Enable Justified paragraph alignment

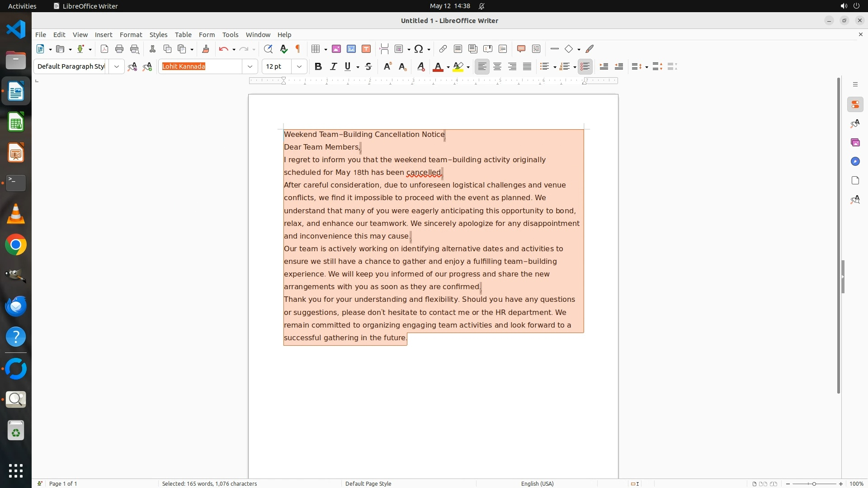(x=527, y=66)
